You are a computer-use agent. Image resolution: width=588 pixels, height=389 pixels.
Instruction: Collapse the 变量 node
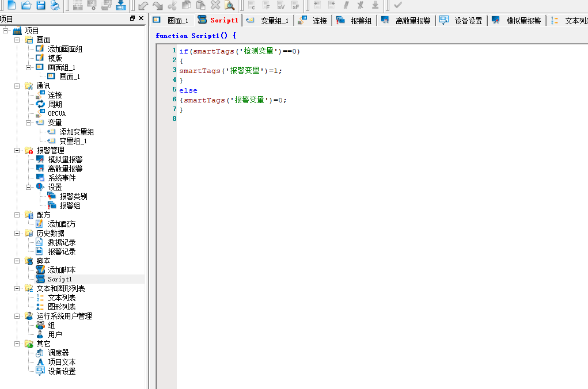click(x=28, y=123)
